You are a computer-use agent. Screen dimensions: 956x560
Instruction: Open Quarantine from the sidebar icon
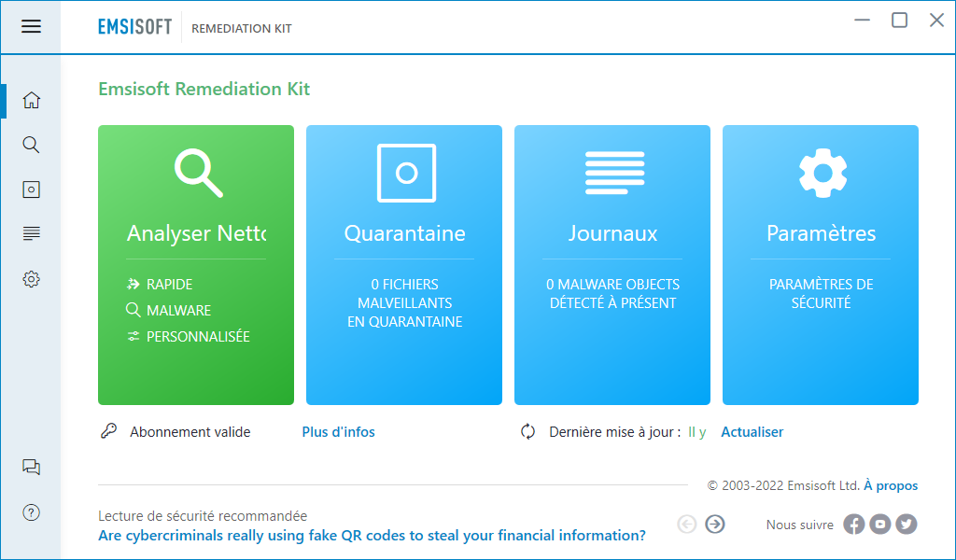[x=31, y=189]
